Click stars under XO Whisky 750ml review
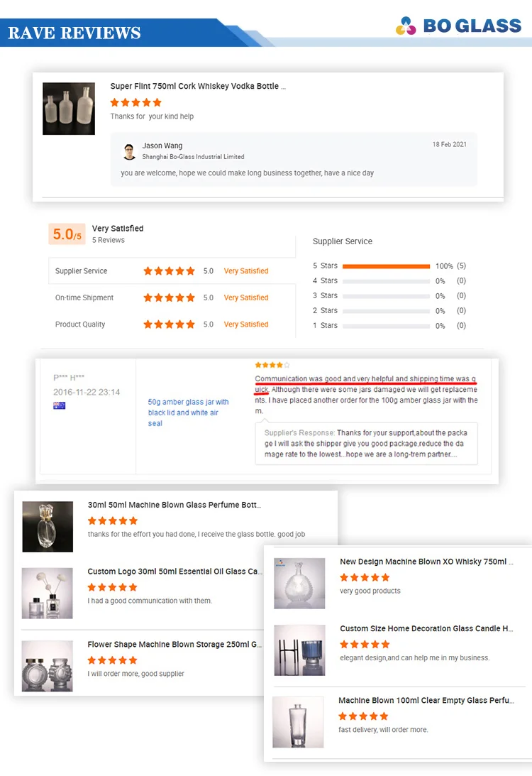Viewport: 532px width, 776px height. pyautogui.click(x=365, y=577)
